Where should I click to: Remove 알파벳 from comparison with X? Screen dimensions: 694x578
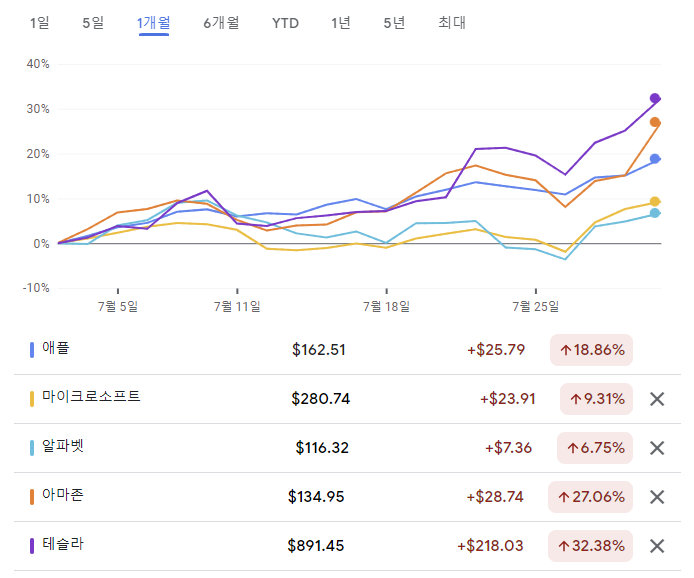(x=657, y=448)
